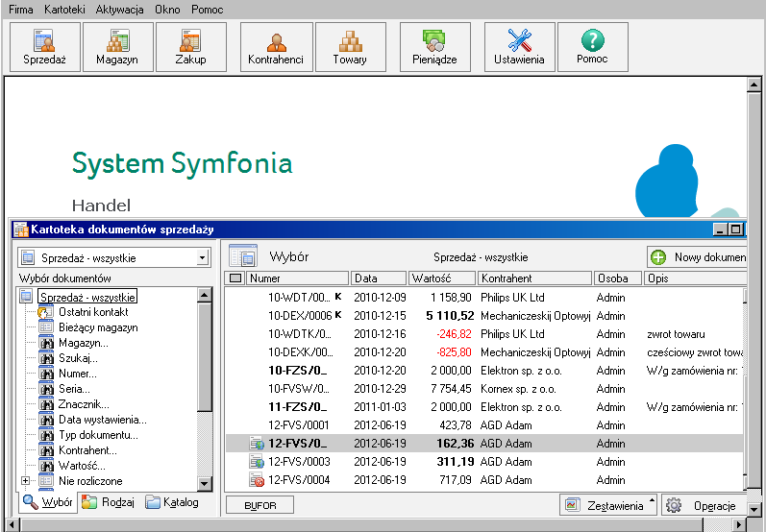Image resolution: width=766 pixels, height=532 pixels.
Task: Open the Sprzedaż - wszystkie combo box
Action: (x=114, y=257)
